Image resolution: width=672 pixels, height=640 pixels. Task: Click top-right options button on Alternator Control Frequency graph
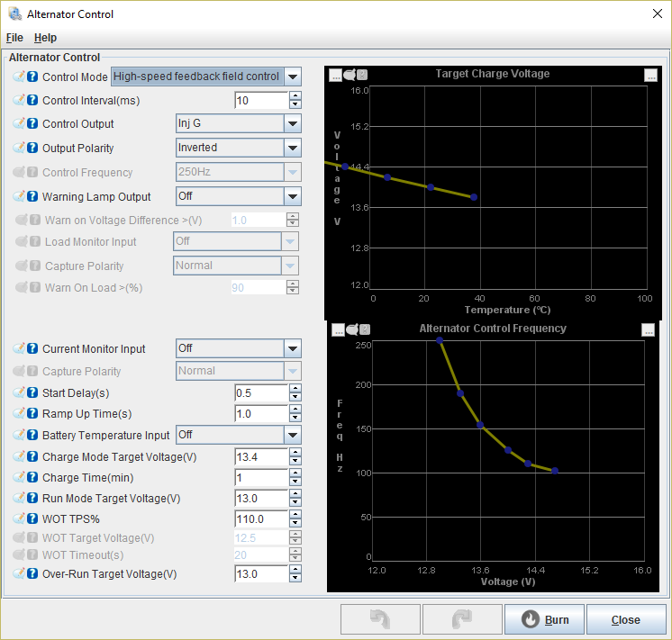coord(648,330)
